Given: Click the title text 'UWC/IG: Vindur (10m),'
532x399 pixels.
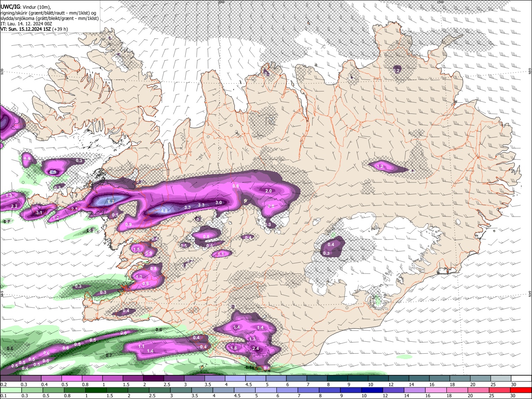Looking at the screenshot, I should coord(25,7).
